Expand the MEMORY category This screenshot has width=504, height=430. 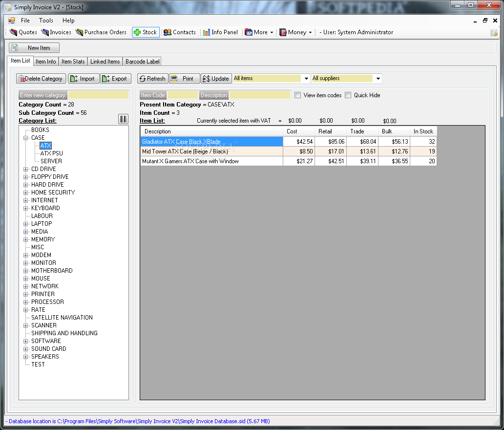(26, 239)
